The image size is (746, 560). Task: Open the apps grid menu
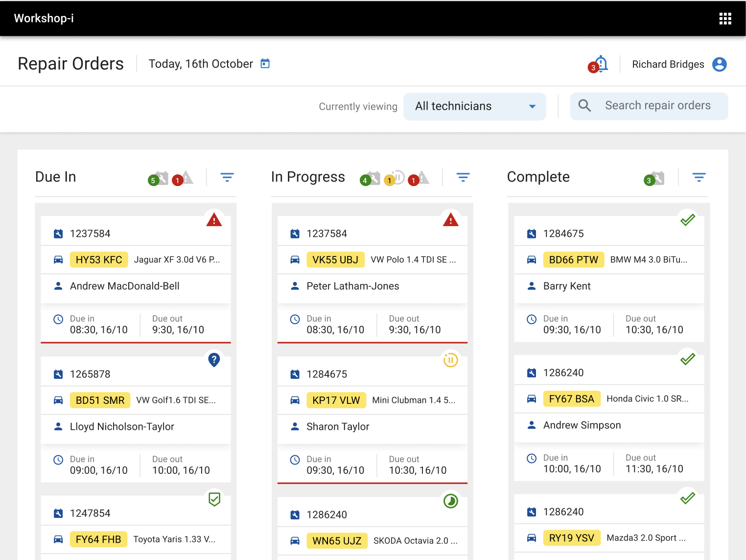725,19
